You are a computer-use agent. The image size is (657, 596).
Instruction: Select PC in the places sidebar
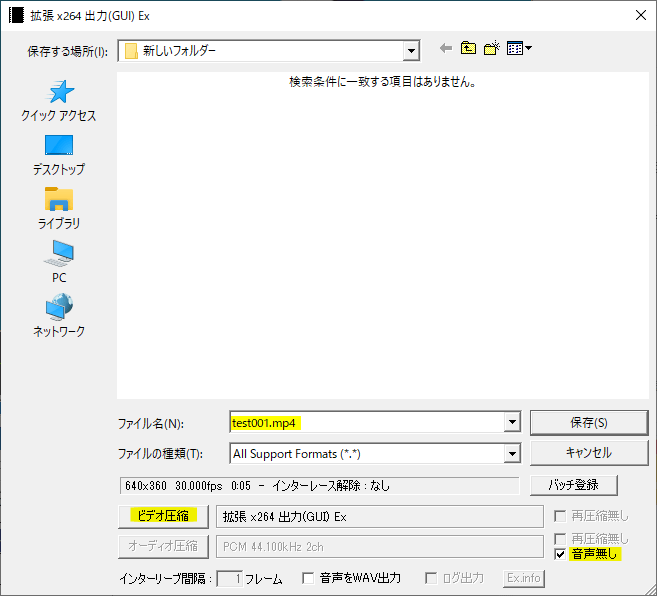[59, 262]
